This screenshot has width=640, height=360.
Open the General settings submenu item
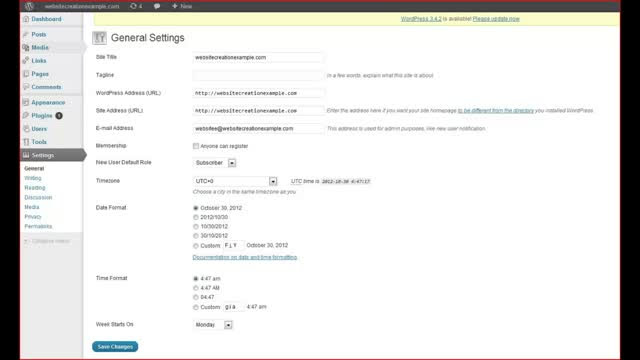(34, 168)
